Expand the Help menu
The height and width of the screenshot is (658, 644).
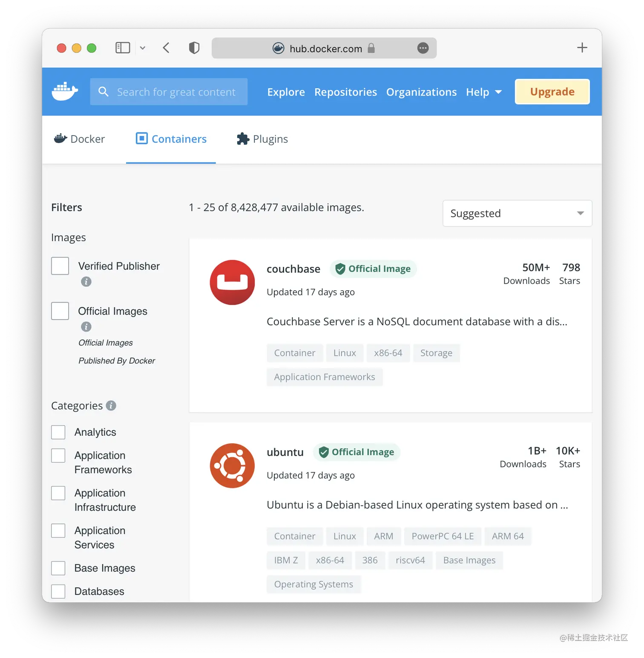click(484, 92)
